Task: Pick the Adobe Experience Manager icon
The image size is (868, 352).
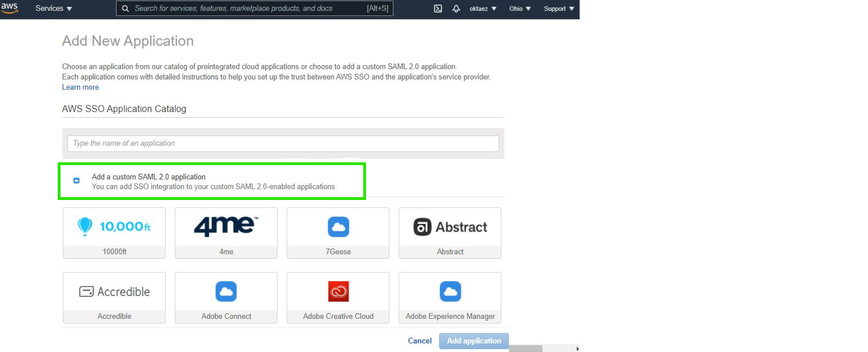Action: click(x=450, y=291)
